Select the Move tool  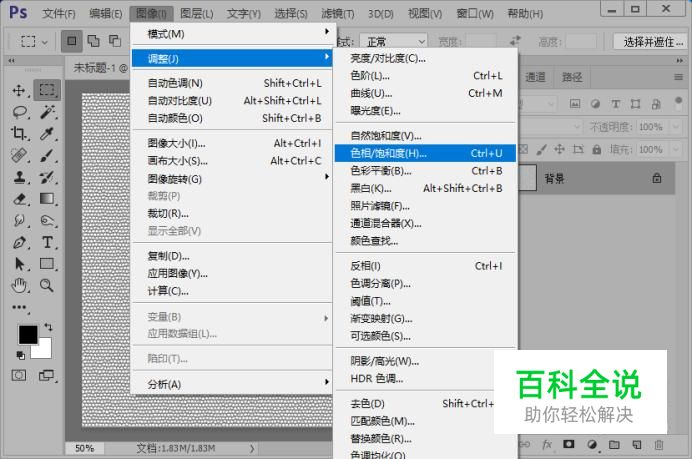(x=19, y=90)
